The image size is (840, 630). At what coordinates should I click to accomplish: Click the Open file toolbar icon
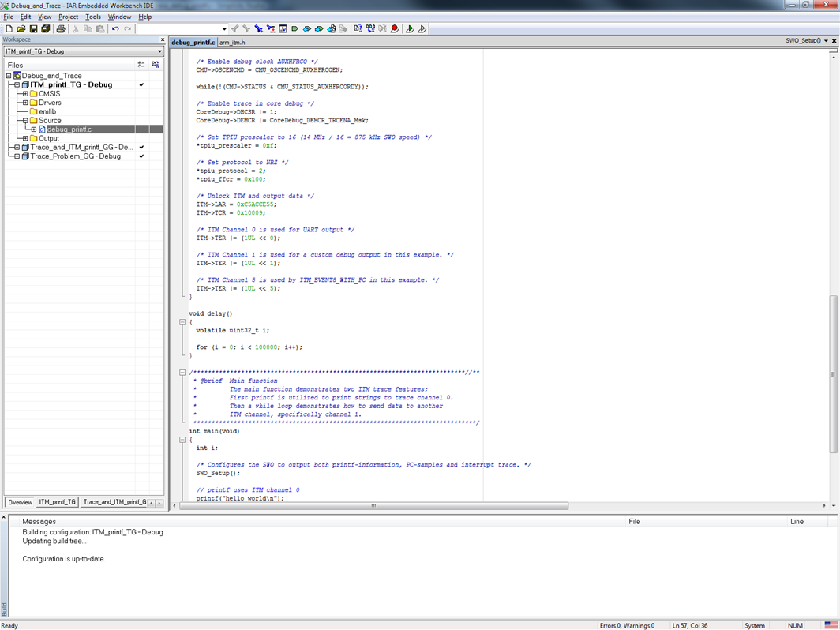point(21,29)
